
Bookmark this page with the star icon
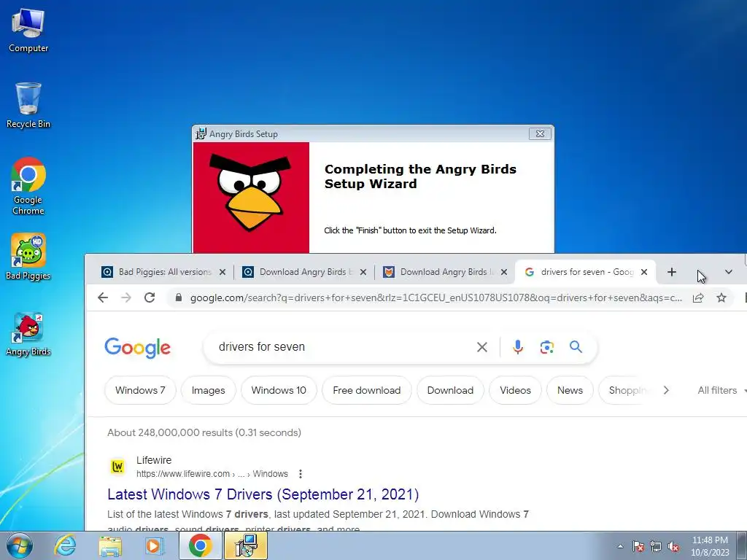[721, 297]
